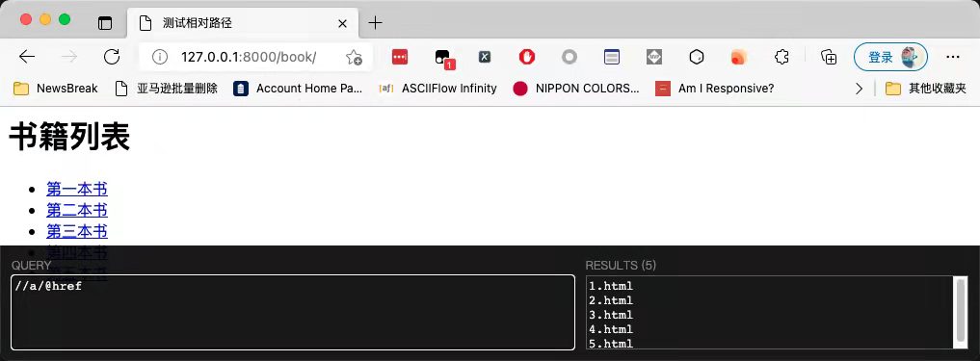Screen dimensions: 980x361
Task: Click the 5.html result line
Action: [x=611, y=344]
